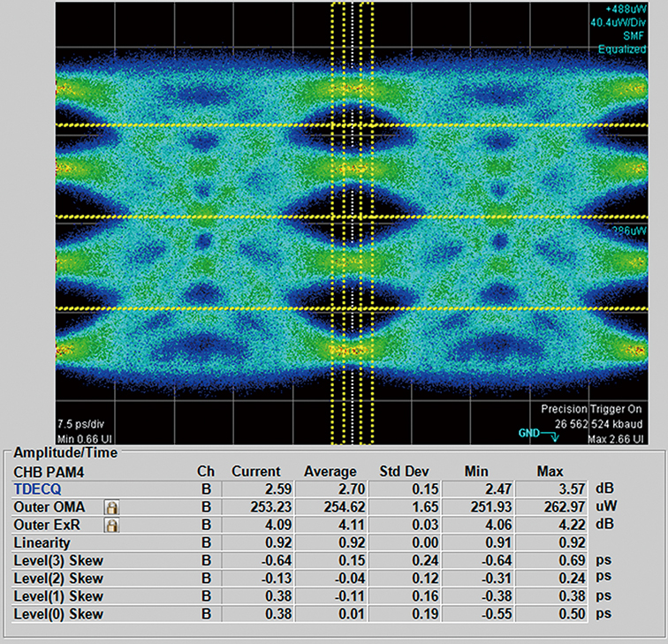The height and width of the screenshot is (644, 668).
Task: Click the SMF label in the eye display
Action: [x=634, y=35]
